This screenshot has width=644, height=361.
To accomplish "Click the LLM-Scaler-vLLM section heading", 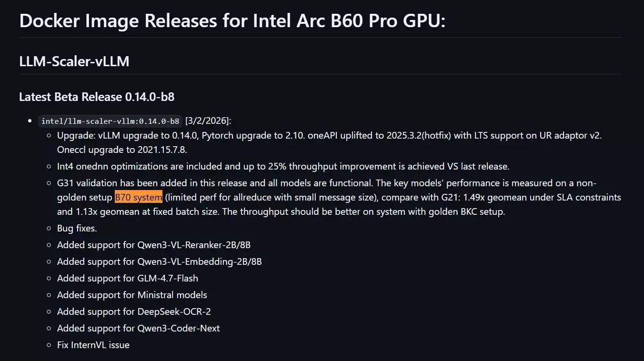I will [74, 61].
